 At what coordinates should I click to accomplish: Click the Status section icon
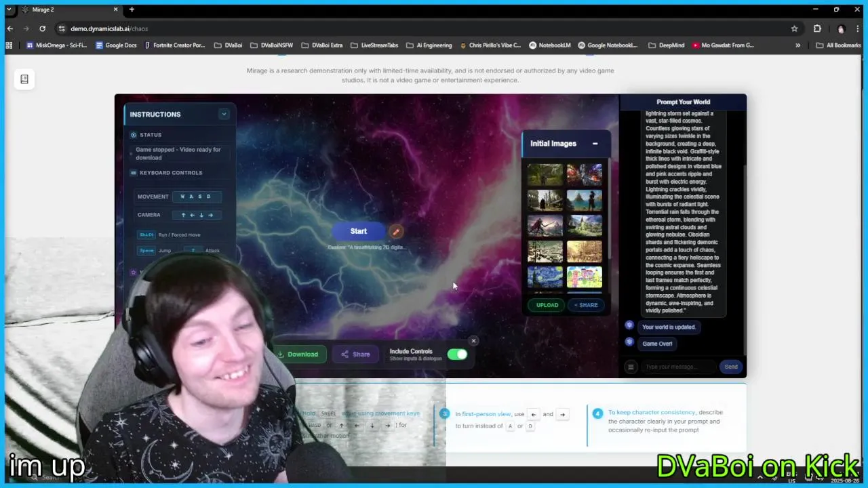pyautogui.click(x=134, y=135)
